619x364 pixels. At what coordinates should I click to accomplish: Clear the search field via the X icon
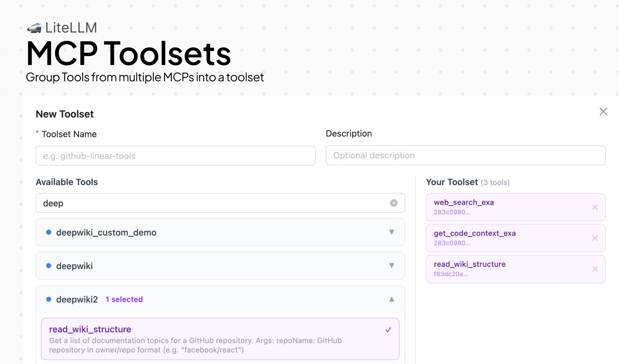[394, 203]
